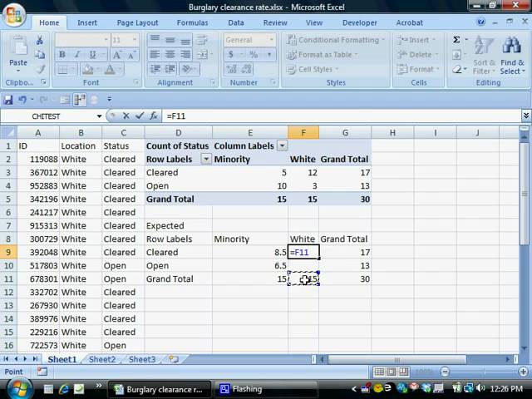Click the Copy icon in Clipboard group
Image resolution: width=532 pixels, height=399 pixels.
coord(40,55)
